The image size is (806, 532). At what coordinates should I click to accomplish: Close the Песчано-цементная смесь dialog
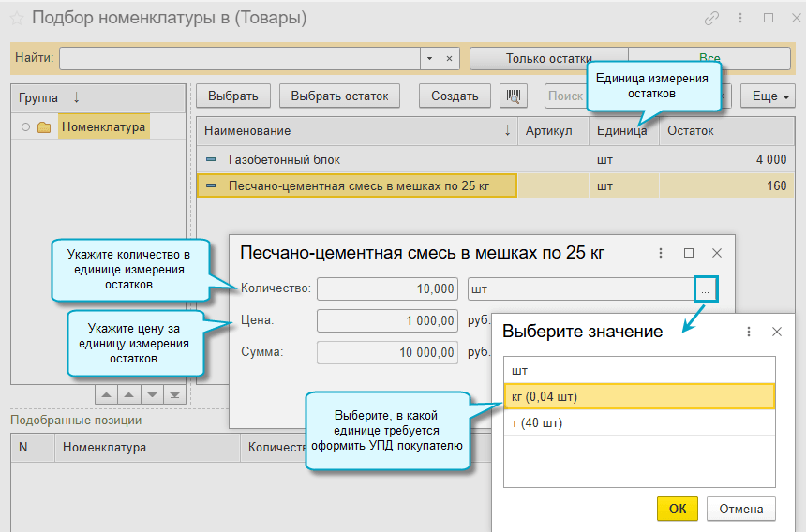click(717, 253)
